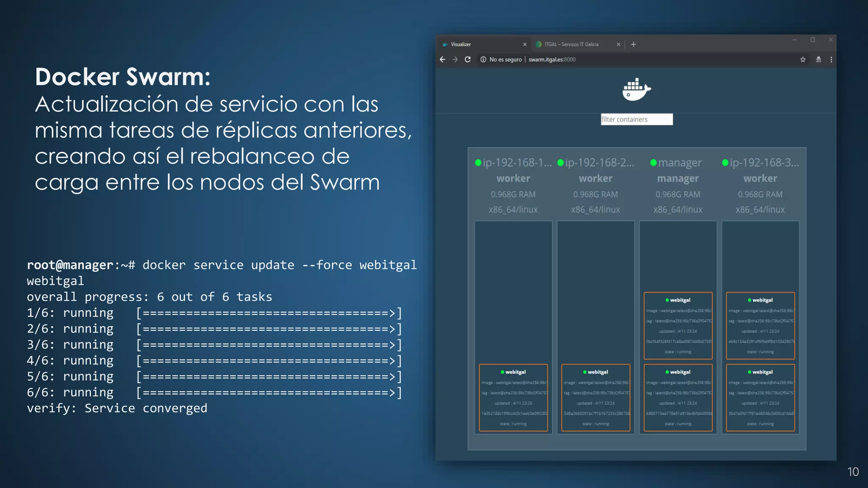
Task: Click the ip-192-168-1... node name
Action: click(x=517, y=163)
